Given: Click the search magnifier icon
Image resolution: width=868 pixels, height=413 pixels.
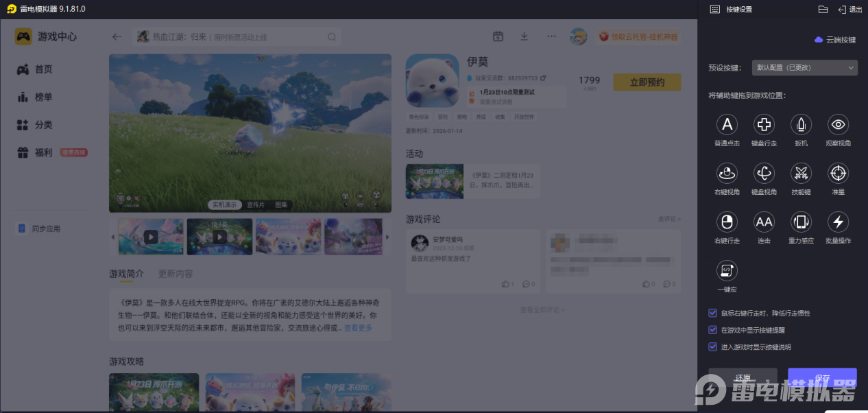Looking at the screenshot, I should pos(332,37).
